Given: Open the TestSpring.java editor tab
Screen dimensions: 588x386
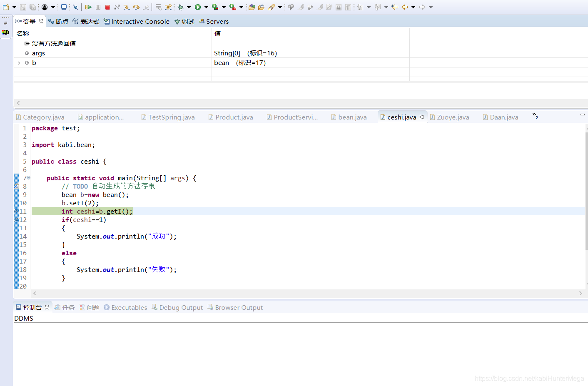Looking at the screenshot, I should click(168, 117).
